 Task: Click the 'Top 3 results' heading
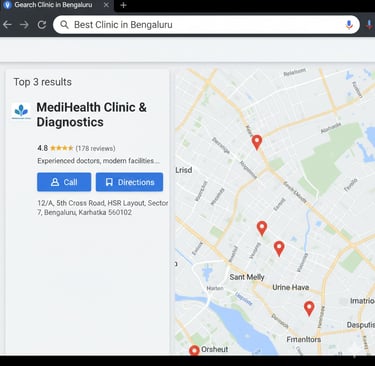pos(43,82)
